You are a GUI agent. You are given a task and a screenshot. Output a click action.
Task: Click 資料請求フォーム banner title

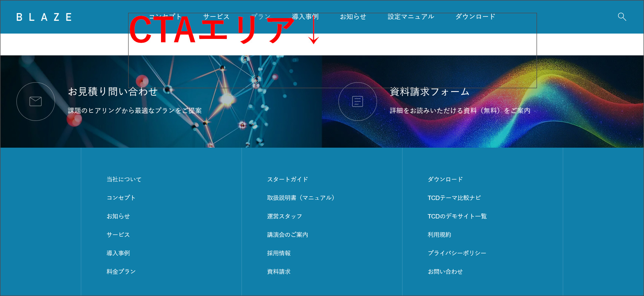(430, 92)
